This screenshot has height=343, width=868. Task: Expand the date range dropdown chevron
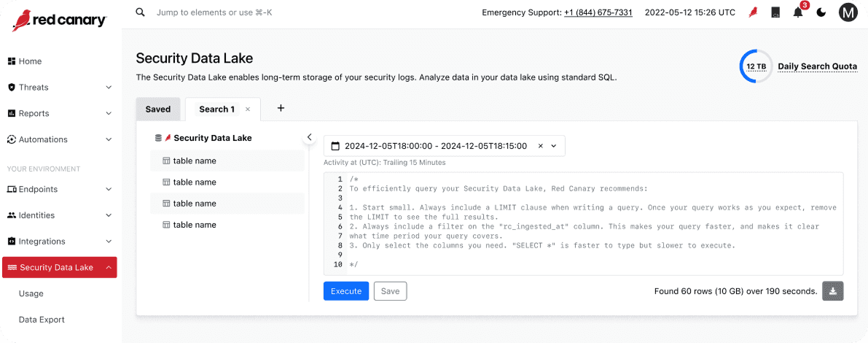[554, 146]
